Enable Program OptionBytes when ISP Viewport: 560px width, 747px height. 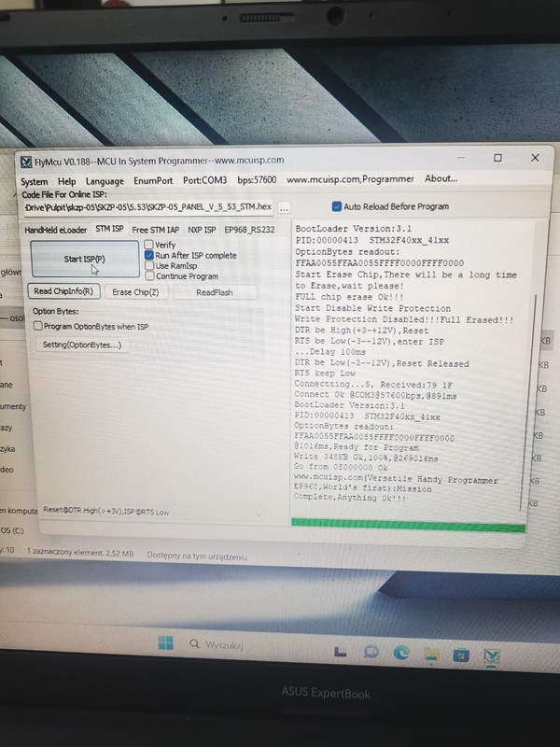pyautogui.click(x=38, y=326)
